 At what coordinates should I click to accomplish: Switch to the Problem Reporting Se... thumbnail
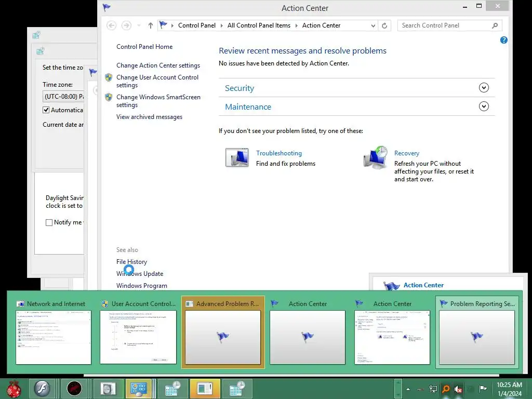pos(477,332)
